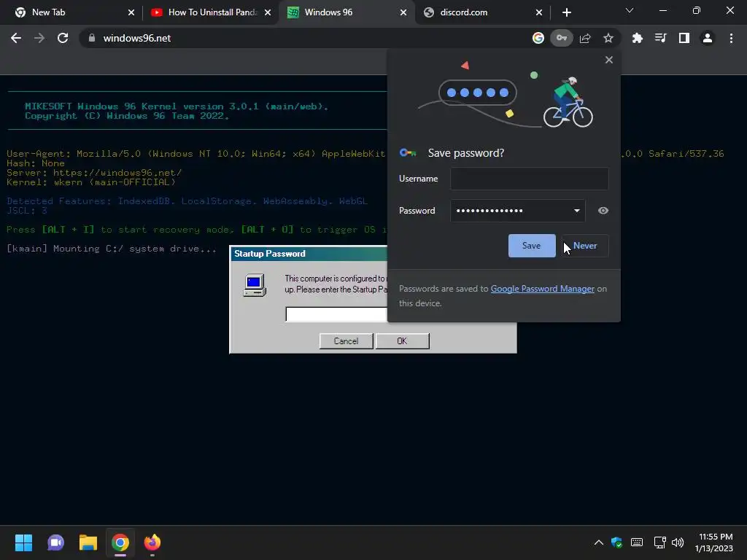Open the Windows Start menu
Viewport: 747px width, 560px height.
point(23,542)
